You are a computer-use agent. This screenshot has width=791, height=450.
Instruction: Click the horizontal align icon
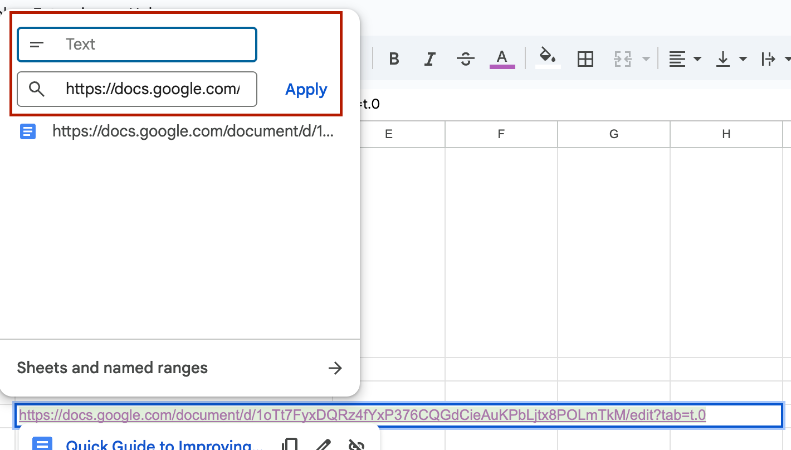coord(677,59)
